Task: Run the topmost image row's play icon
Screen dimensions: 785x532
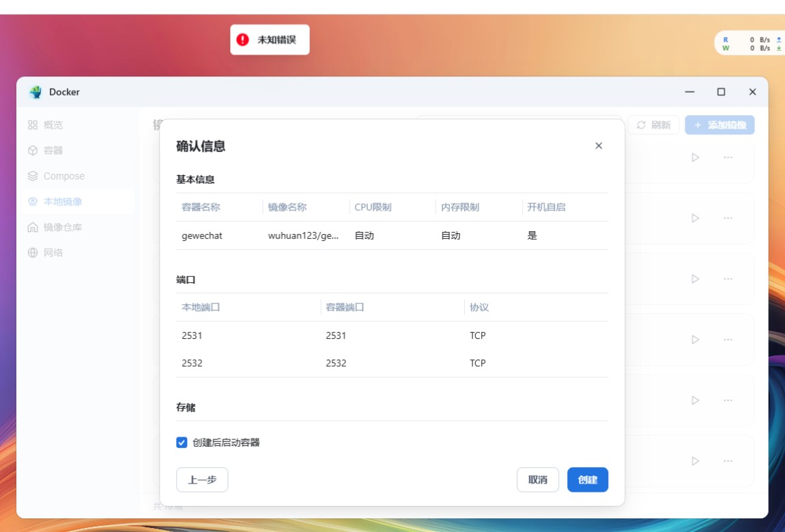Action: pyautogui.click(x=696, y=158)
